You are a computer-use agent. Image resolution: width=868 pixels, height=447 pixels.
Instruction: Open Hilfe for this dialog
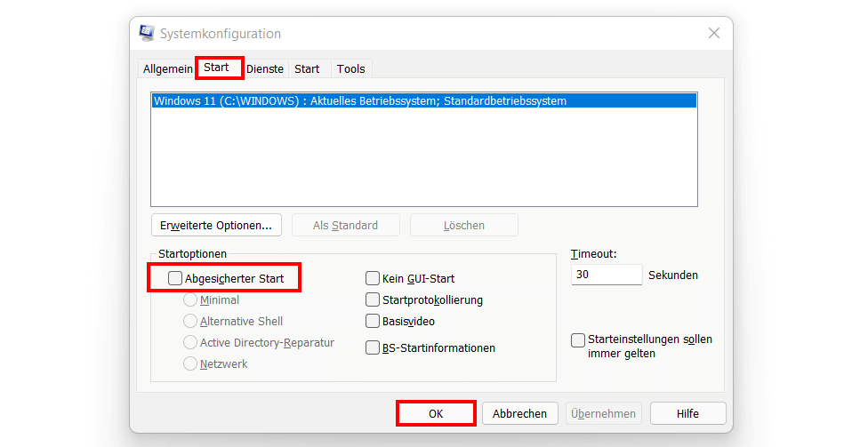[x=687, y=413]
